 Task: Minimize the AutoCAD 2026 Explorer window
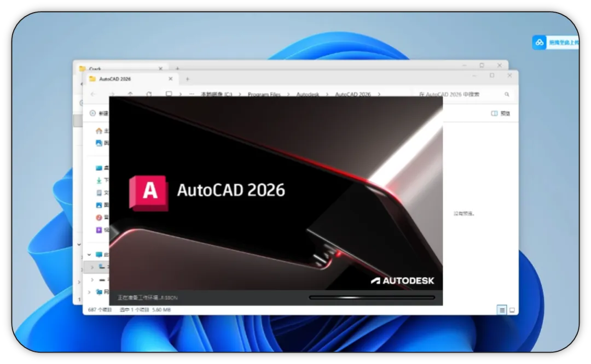coord(474,75)
